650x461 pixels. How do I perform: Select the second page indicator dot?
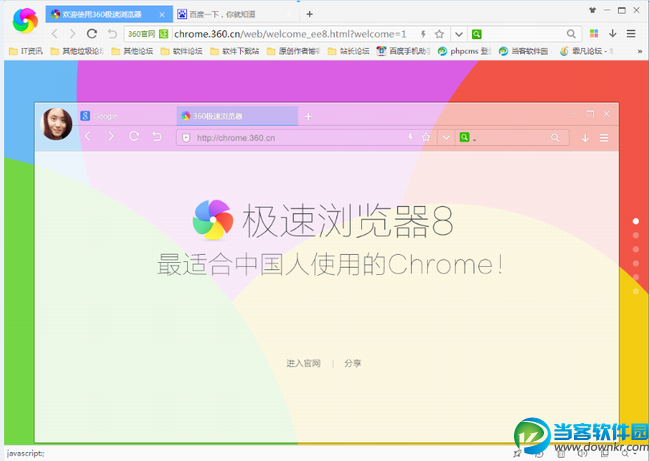pyautogui.click(x=636, y=235)
